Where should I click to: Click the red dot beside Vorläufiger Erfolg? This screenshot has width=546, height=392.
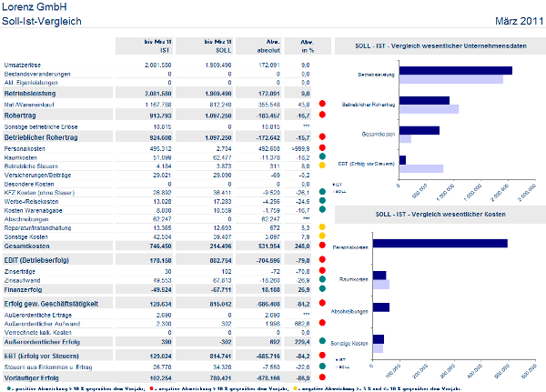[322, 377]
